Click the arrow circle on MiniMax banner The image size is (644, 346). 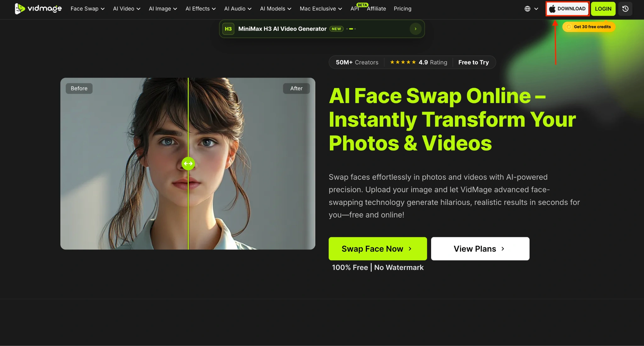tap(415, 29)
